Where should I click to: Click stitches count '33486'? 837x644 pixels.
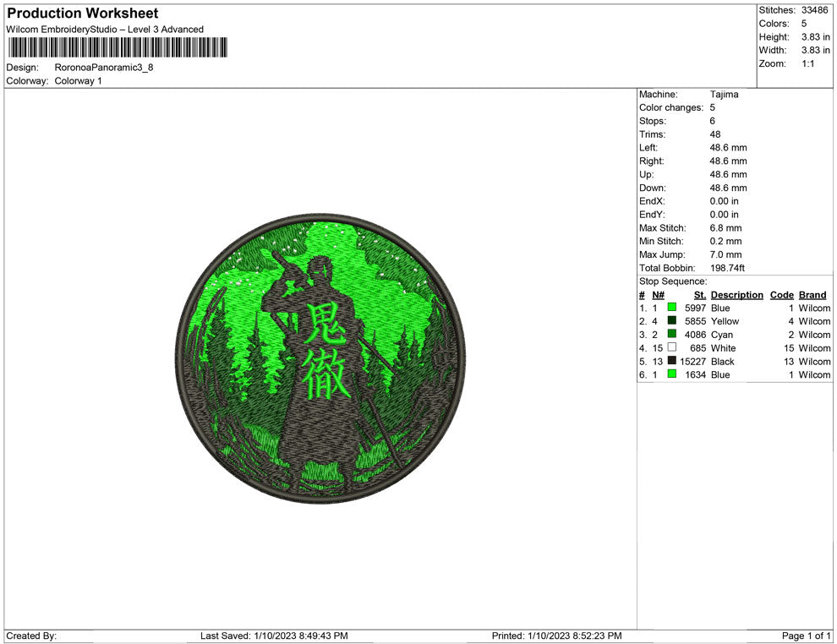(814, 10)
